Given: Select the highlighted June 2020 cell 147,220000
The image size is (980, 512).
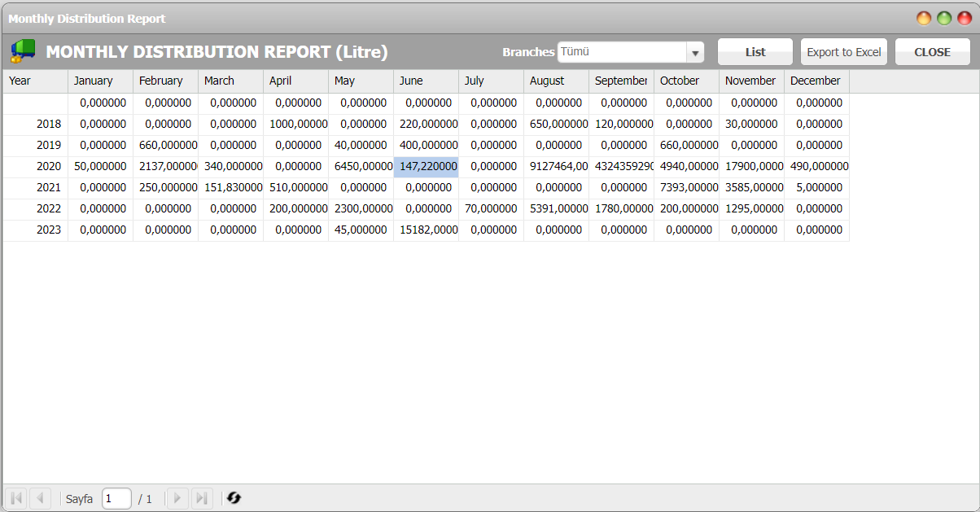Looking at the screenshot, I should click(427, 167).
